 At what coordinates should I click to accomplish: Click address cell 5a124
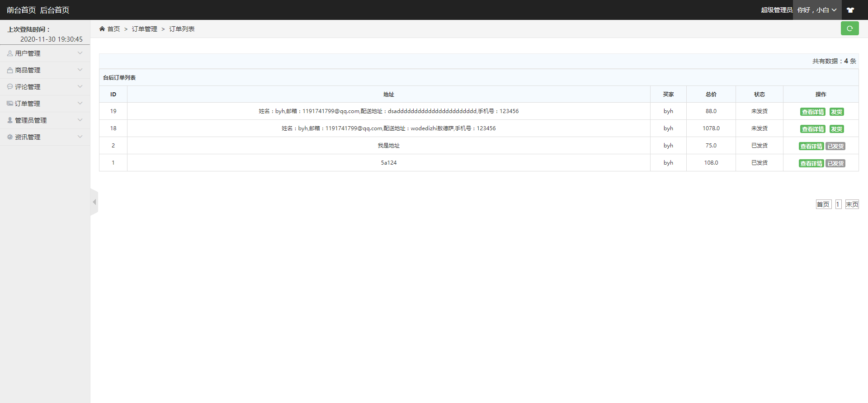point(389,163)
